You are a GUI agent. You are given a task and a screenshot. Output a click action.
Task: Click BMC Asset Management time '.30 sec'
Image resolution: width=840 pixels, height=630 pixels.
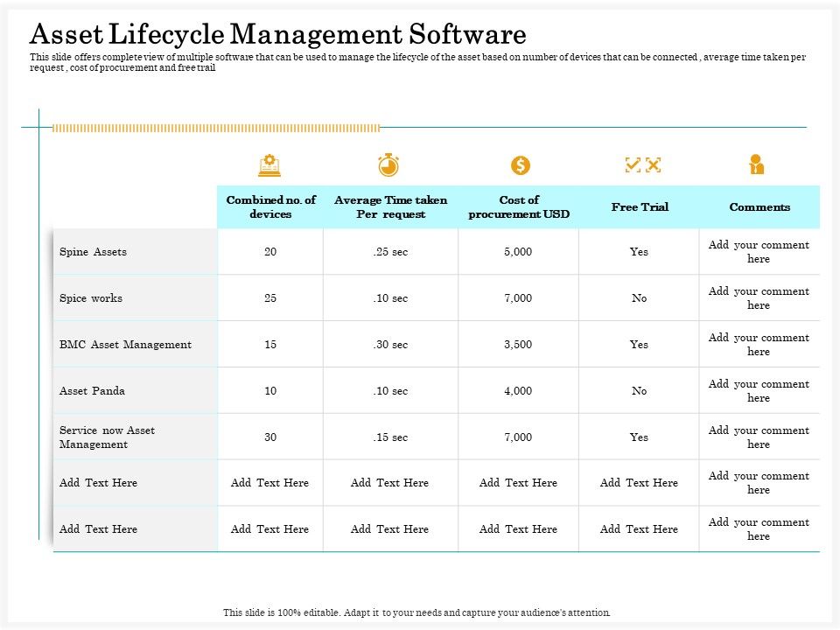390,345
